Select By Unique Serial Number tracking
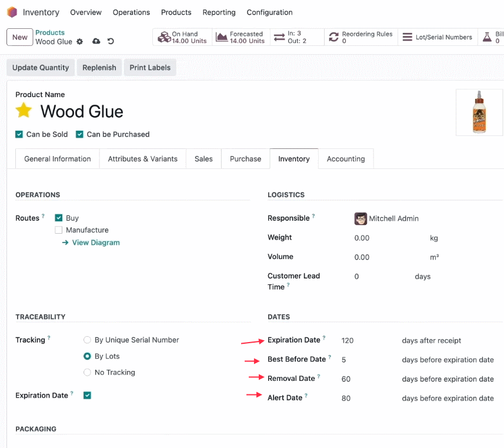Image resolution: width=504 pixels, height=448 pixels. [x=87, y=340]
